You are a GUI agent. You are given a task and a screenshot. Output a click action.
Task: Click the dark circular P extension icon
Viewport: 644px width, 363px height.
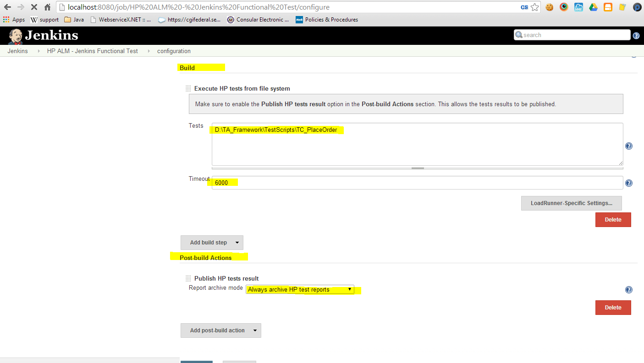(x=637, y=7)
